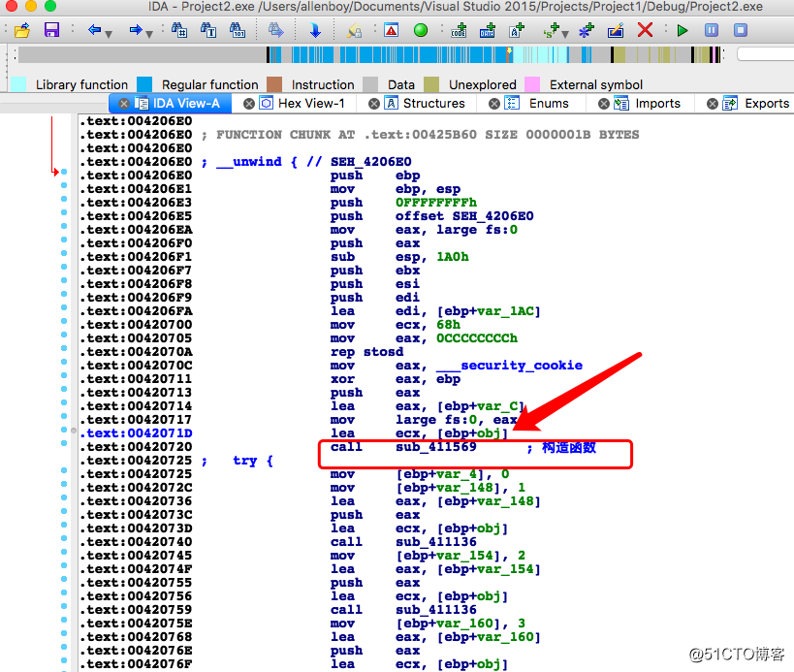Click the Instruction brown legend swatch
Viewport: 794px width, 672px height.
coord(274,84)
